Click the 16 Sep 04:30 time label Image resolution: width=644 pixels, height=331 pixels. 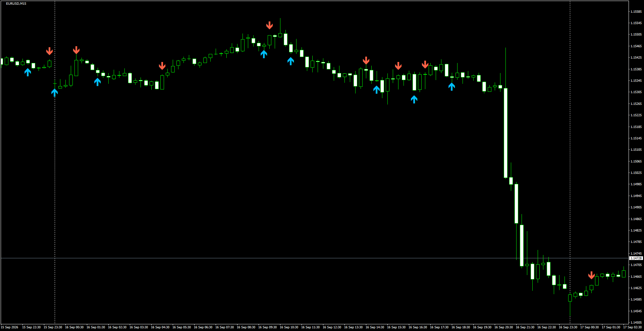pos(160,327)
